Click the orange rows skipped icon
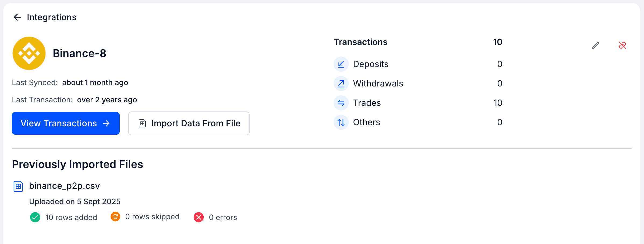This screenshot has height=244, width=644. pos(115,217)
